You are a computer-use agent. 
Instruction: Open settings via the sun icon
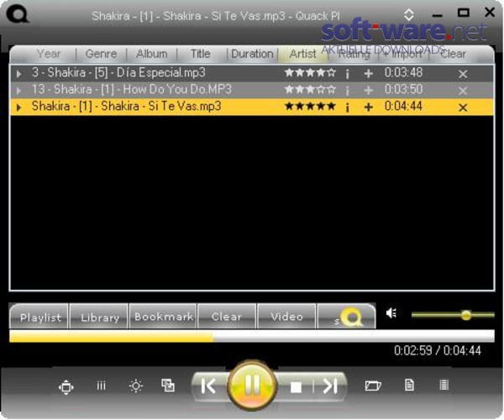[x=135, y=386]
